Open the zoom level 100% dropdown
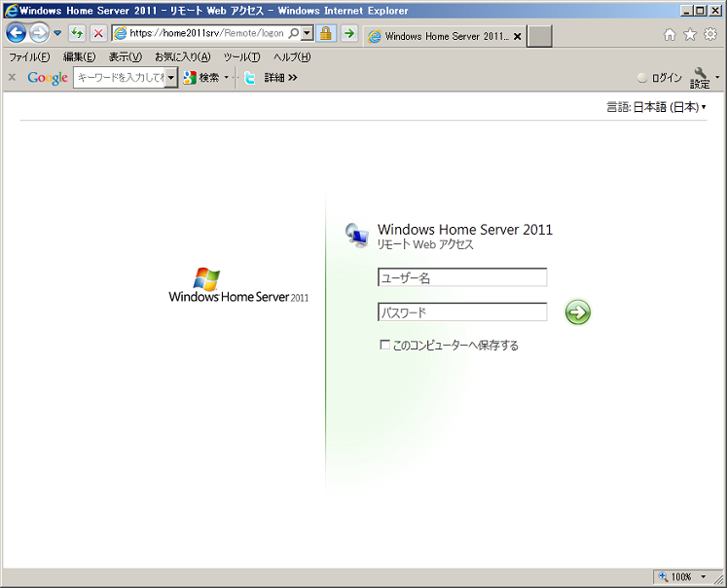 pyautogui.click(x=680, y=577)
